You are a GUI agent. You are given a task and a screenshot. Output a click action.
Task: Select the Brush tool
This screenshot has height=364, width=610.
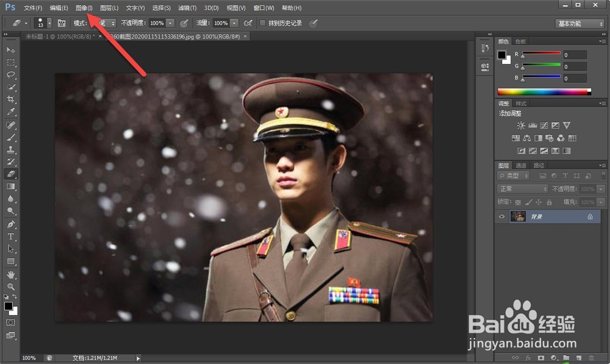point(10,137)
